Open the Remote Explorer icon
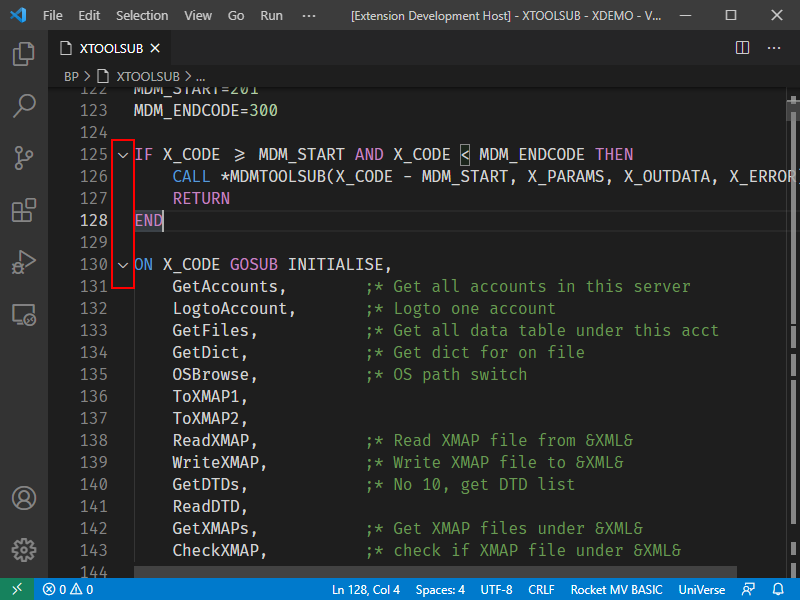This screenshot has height=600, width=800. click(x=23, y=315)
